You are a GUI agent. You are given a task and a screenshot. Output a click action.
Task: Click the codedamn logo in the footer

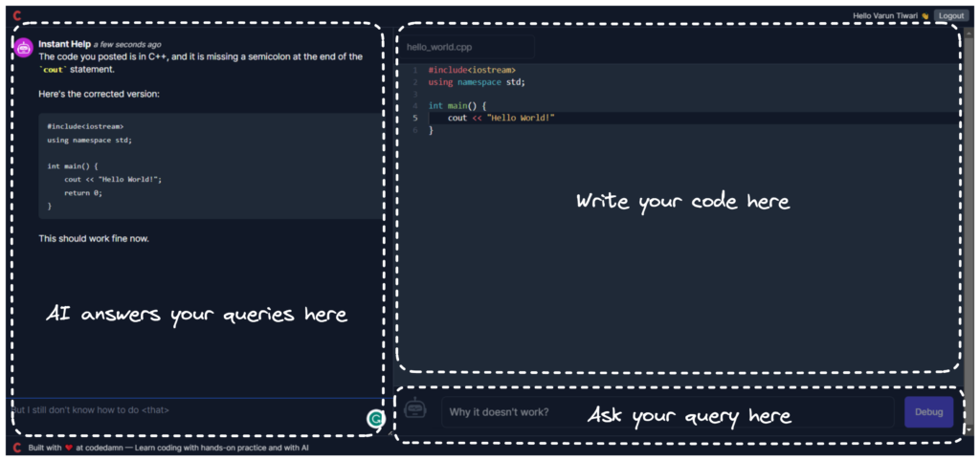17,448
